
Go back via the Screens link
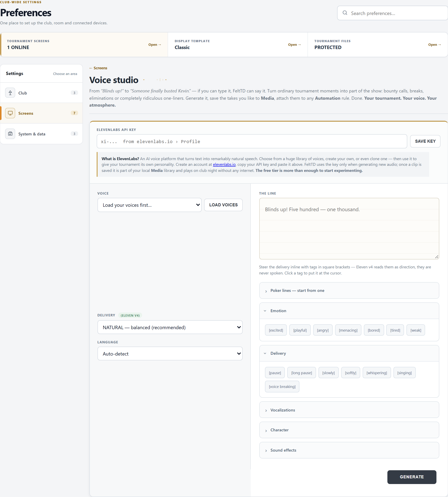98,68
